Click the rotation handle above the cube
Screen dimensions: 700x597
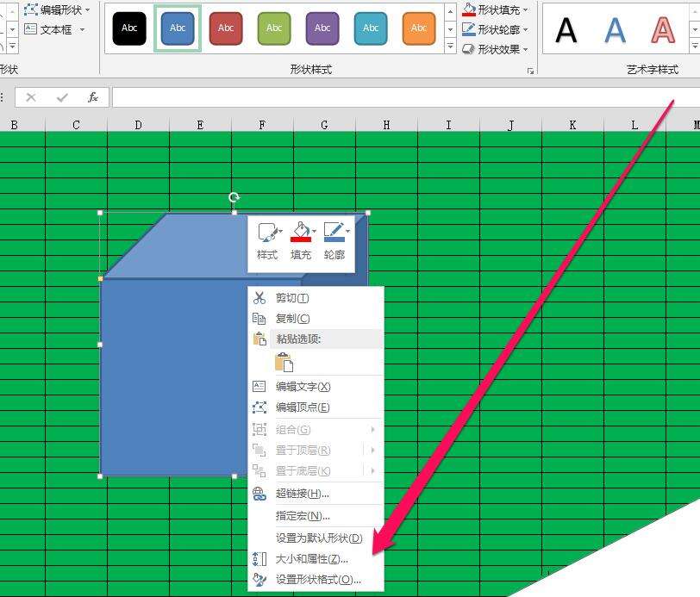pos(234,197)
